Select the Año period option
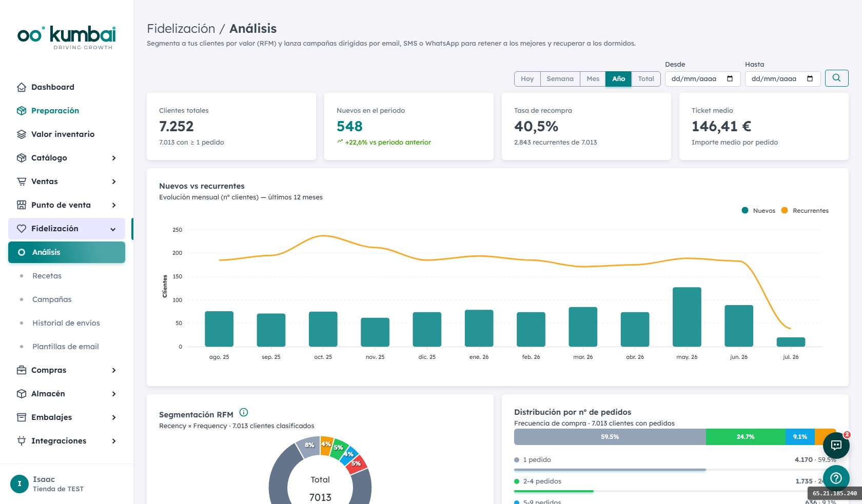 point(618,78)
